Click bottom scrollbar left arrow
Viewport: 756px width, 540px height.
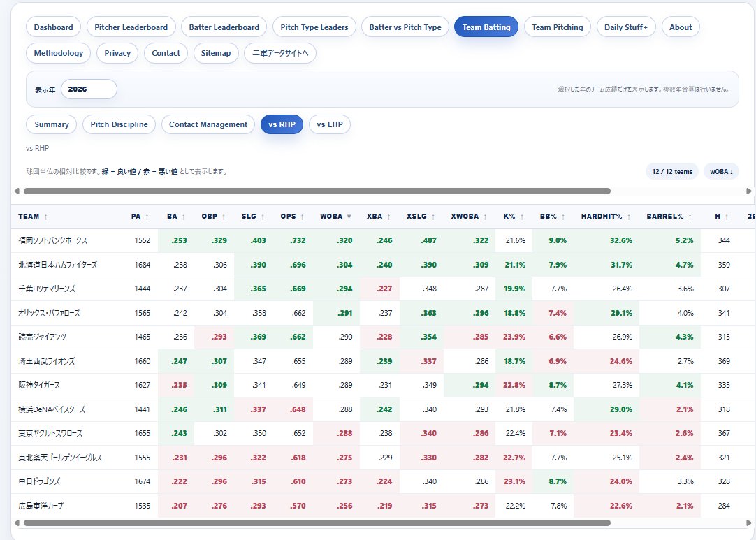[x=17, y=523]
